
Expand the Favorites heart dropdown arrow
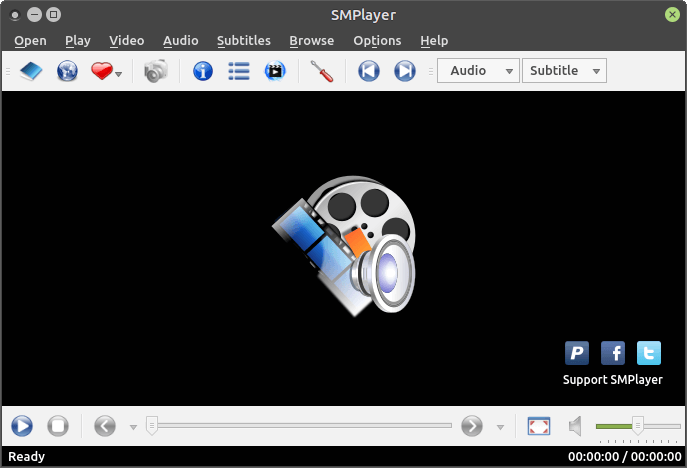(119, 74)
